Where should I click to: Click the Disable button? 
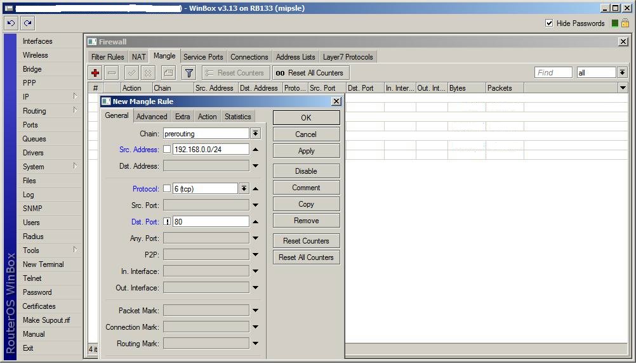click(x=306, y=171)
